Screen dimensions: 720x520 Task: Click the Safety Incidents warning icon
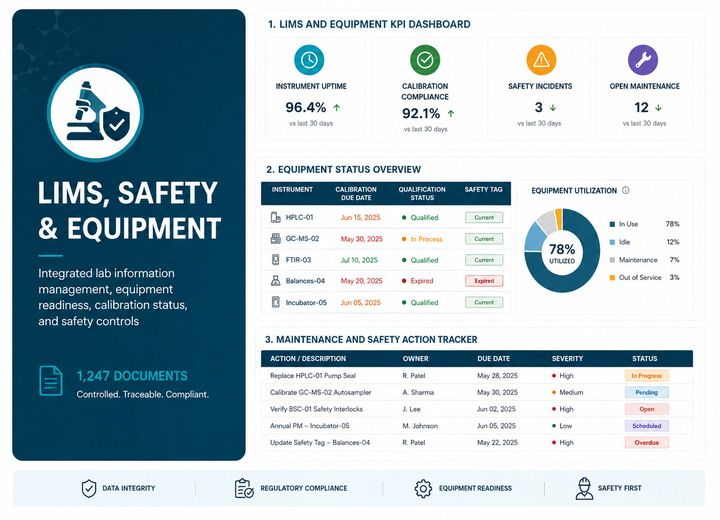click(x=541, y=60)
